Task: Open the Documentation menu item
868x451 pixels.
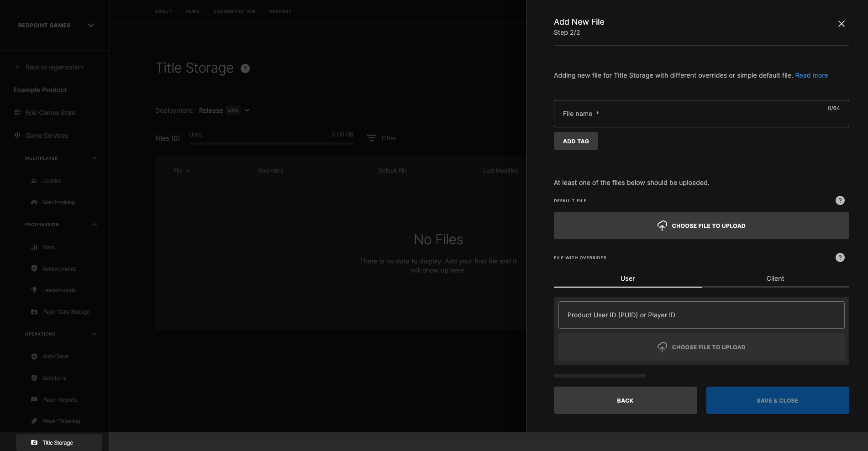Action: [x=234, y=11]
